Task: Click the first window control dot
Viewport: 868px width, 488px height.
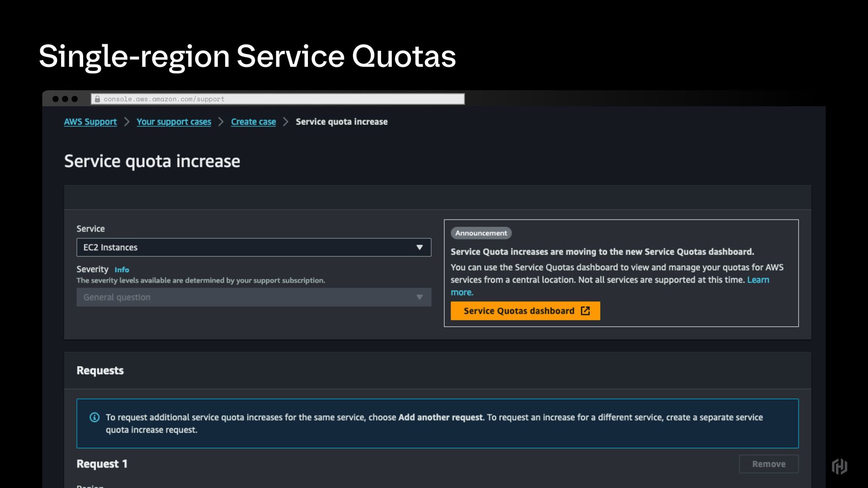Action: coord(56,99)
